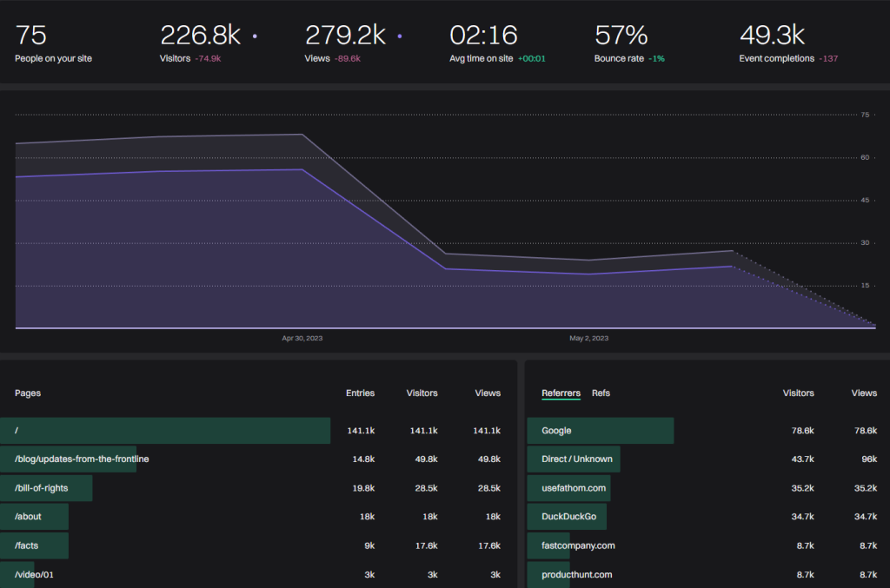The width and height of the screenshot is (890, 588).
Task: Click the /about page entry
Action: click(28, 517)
